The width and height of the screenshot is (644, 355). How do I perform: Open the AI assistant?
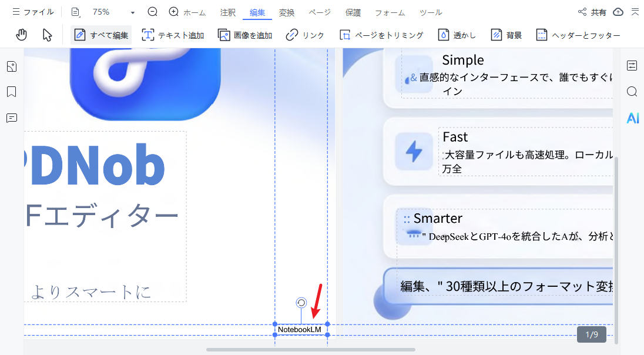point(632,118)
